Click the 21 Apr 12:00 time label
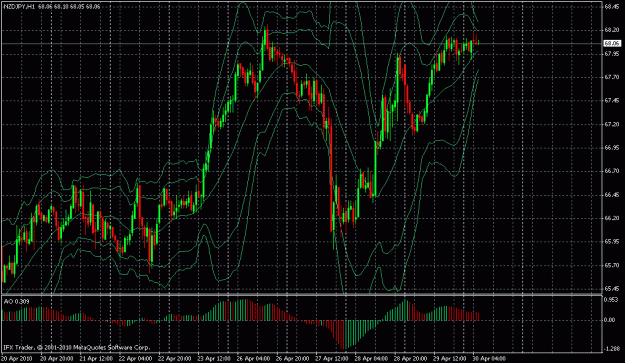The width and height of the screenshot is (625, 363). tap(96, 359)
